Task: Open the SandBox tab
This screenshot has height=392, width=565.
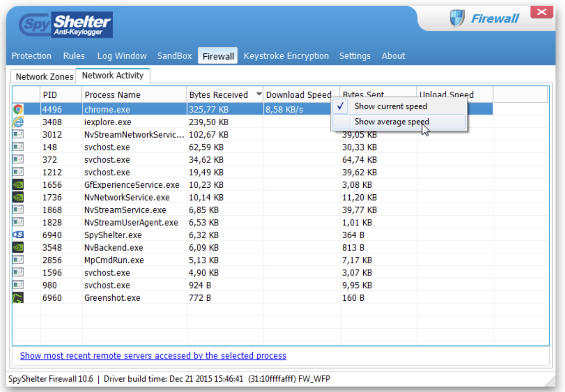Action: pos(175,56)
